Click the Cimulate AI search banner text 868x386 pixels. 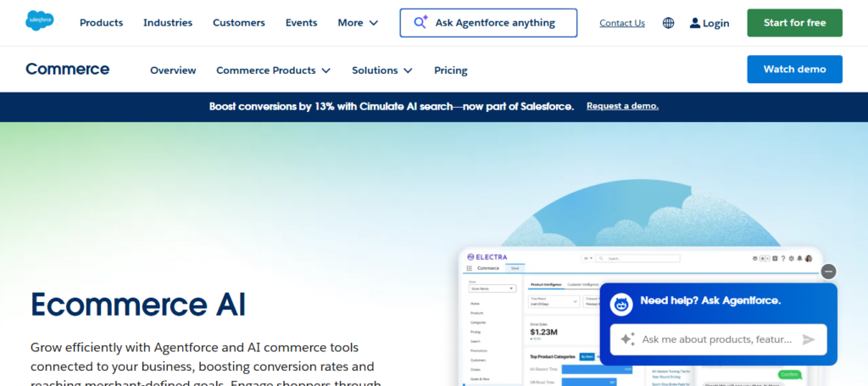(392, 106)
